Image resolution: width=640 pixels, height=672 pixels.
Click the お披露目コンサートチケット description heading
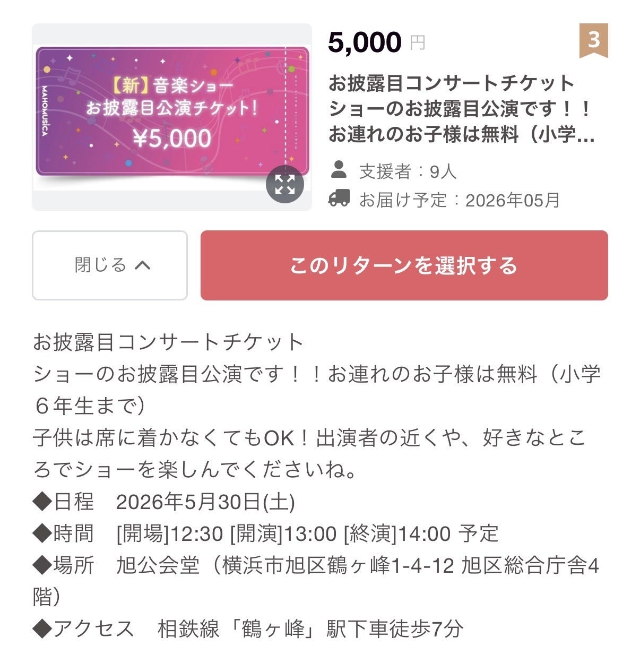168,342
